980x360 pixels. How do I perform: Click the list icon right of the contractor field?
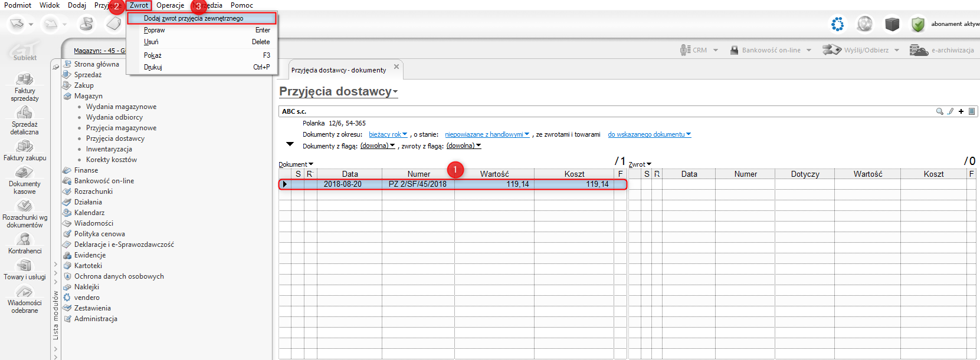coord(972,111)
